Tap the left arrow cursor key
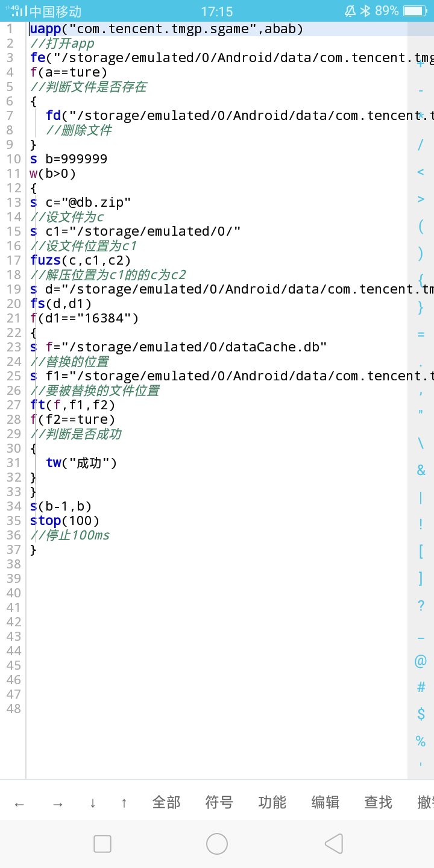The width and height of the screenshot is (434, 868). click(19, 803)
